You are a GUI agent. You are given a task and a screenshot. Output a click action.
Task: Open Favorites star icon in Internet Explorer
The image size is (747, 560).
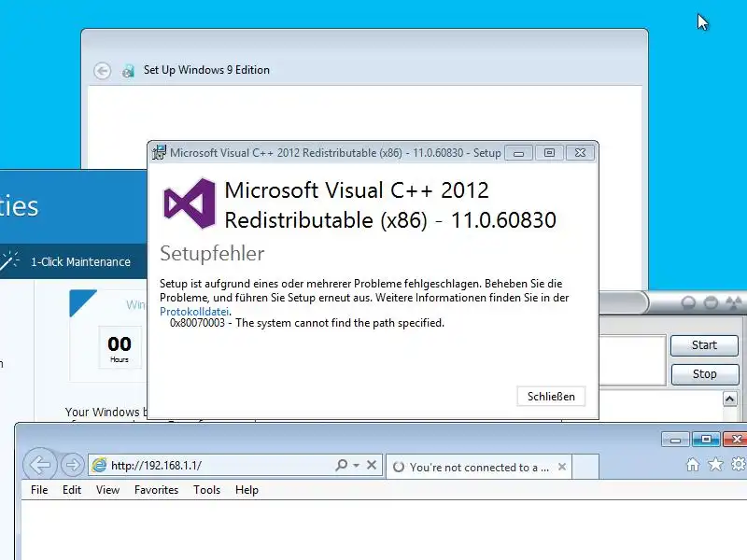click(715, 464)
